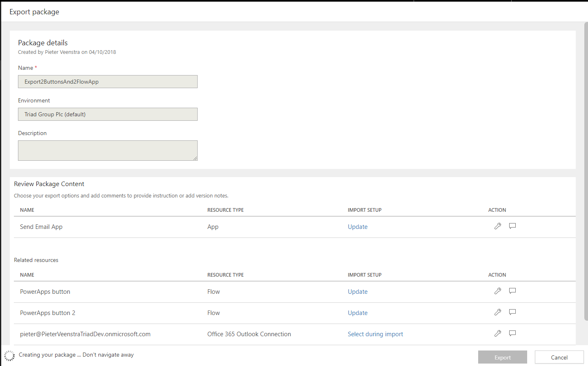
Task: Click the Export button
Action: coord(503,357)
